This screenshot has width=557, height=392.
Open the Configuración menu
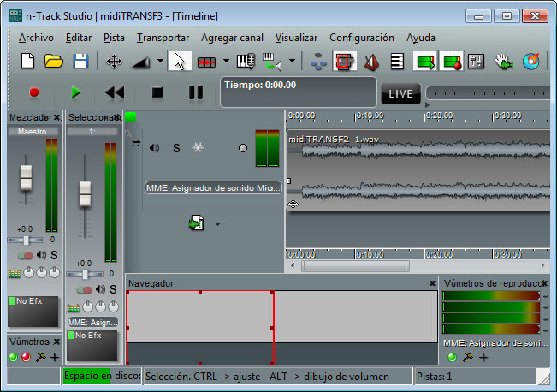pyautogui.click(x=362, y=38)
